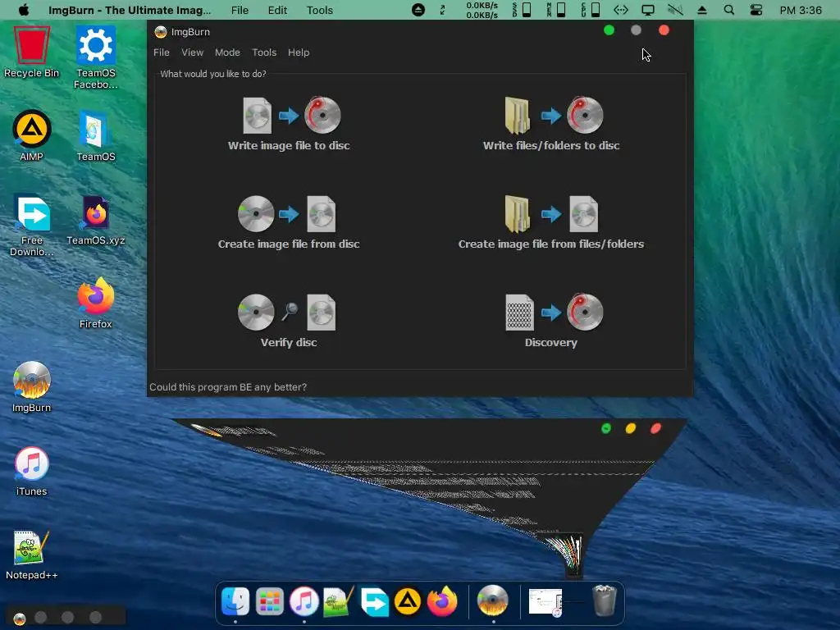840x630 pixels.
Task: Click the resize arrows icon in menu bar
Action: tap(442, 10)
